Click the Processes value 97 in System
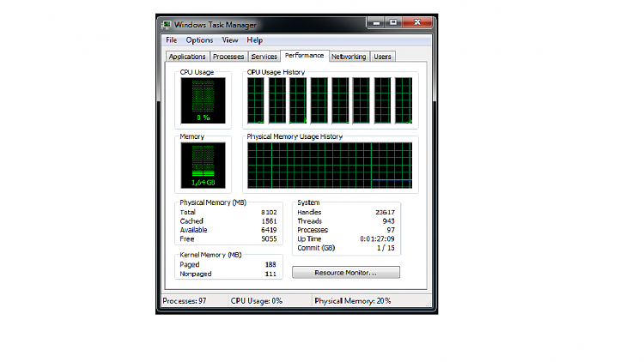 point(391,230)
